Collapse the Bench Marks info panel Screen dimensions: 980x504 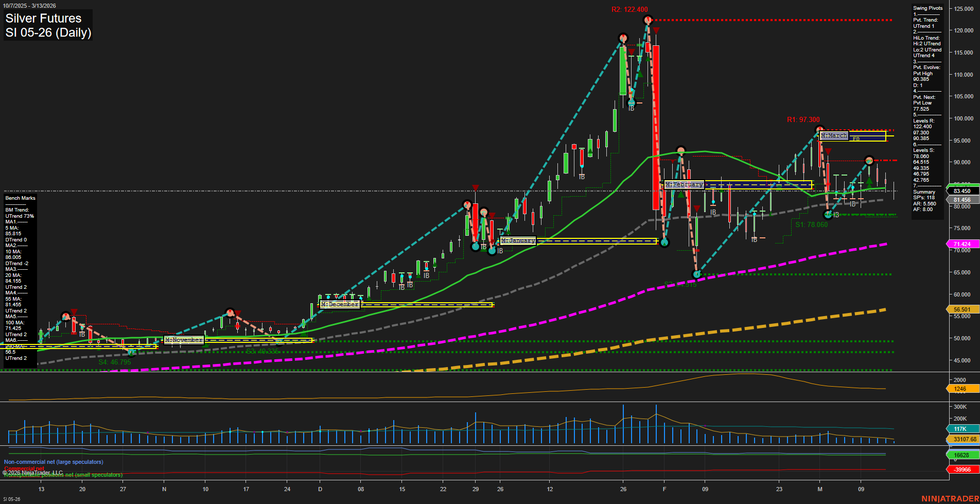click(20, 198)
